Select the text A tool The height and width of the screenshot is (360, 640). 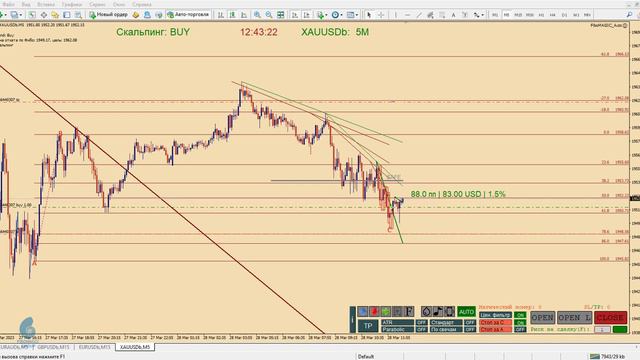click(x=453, y=15)
